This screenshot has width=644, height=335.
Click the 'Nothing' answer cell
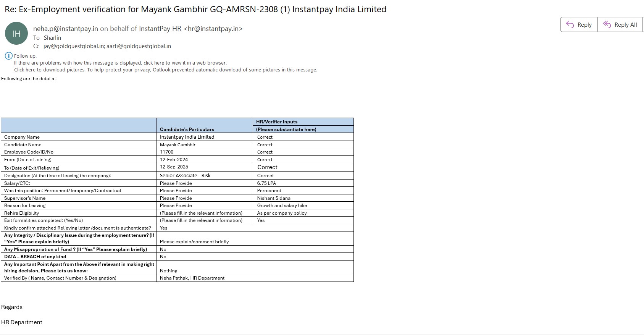click(169, 271)
